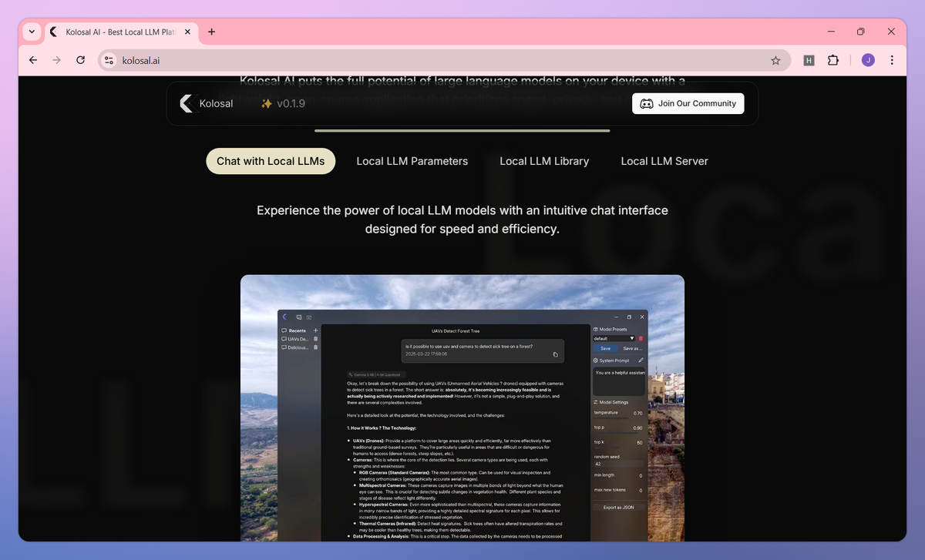Click the Kolosal logo in header

pos(206,103)
